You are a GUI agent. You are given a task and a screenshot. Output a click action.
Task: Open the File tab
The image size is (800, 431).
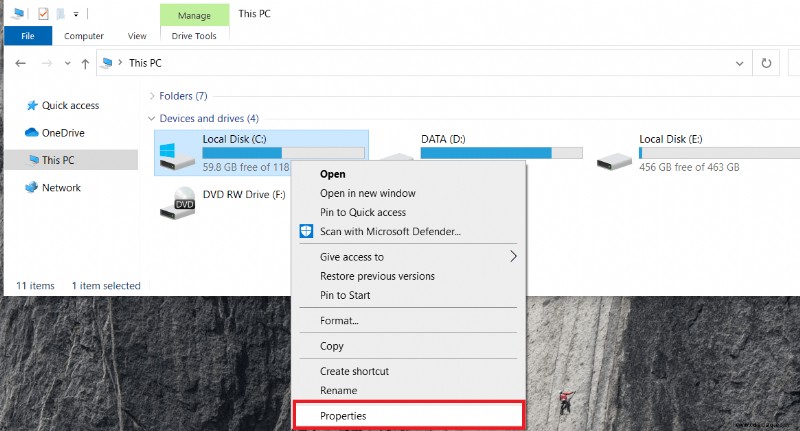(x=28, y=36)
